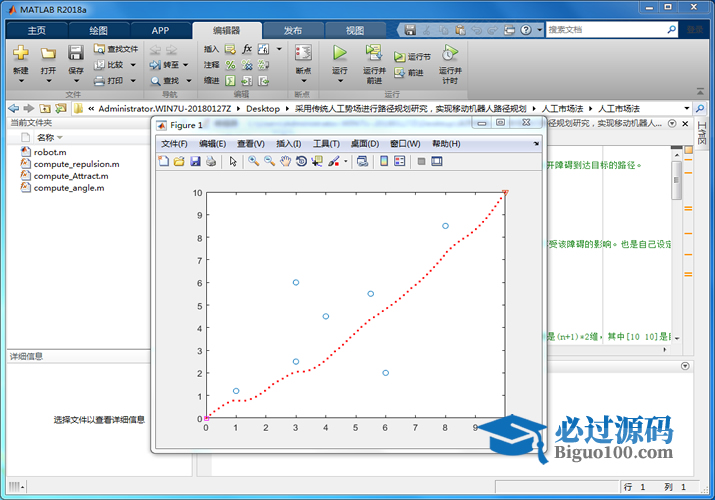Select the Brush data tool
715x500 pixels.
pyautogui.click(x=334, y=161)
